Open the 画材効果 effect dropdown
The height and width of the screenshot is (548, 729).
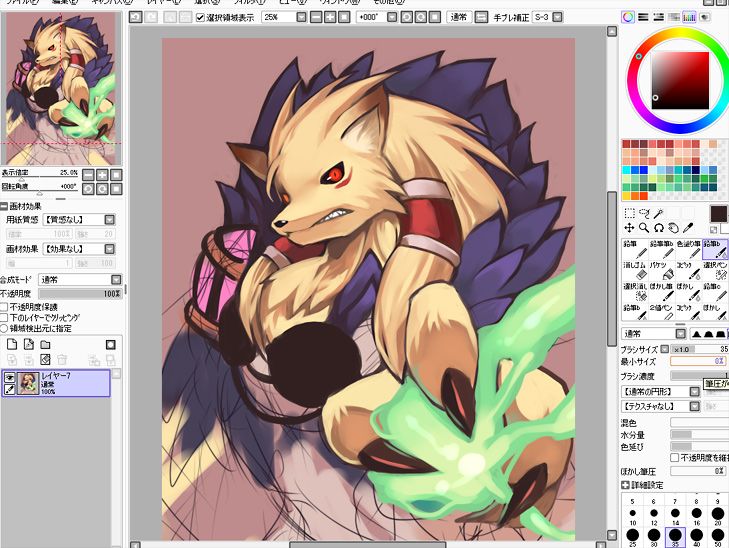point(110,249)
